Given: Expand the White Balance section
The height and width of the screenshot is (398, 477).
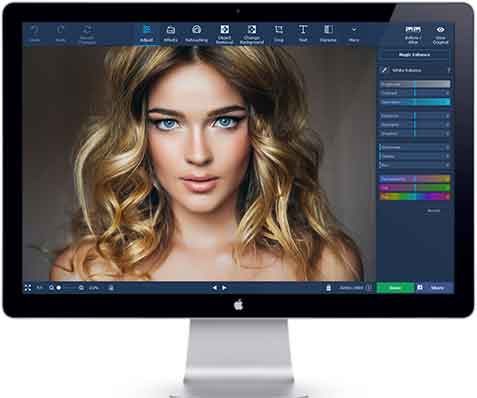Looking at the screenshot, I should (x=415, y=70).
